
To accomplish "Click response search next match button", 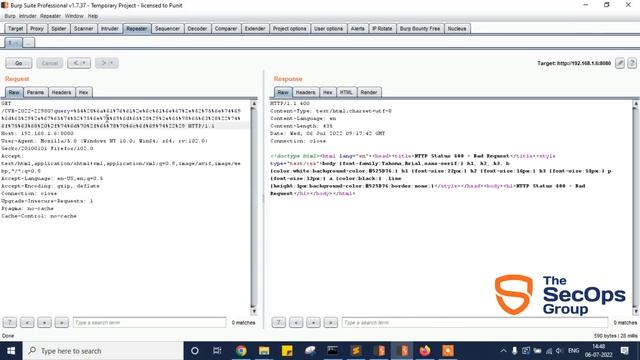I will click(330, 322).
